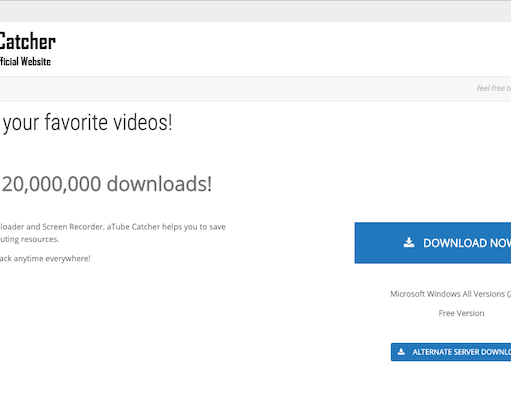Click the 'Official Website' subtitle text
The width and height of the screenshot is (511, 400).
[x=25, y=62]
